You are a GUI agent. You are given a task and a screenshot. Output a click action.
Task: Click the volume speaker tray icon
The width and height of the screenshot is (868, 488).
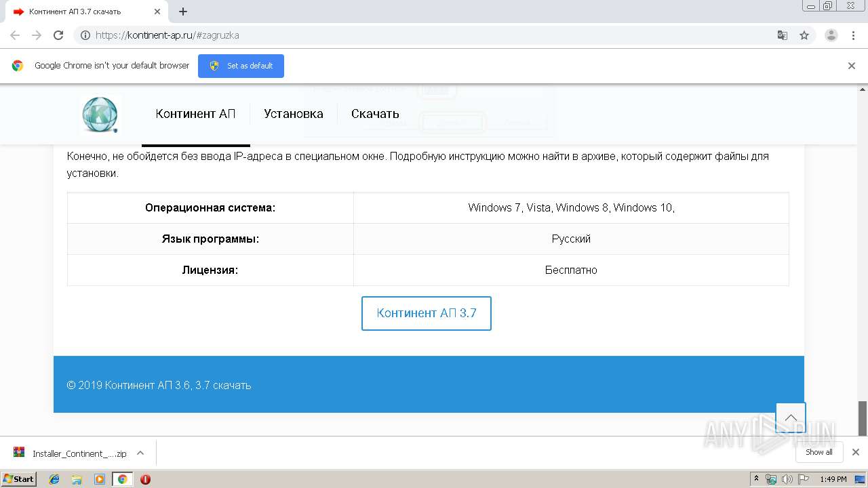787,479
